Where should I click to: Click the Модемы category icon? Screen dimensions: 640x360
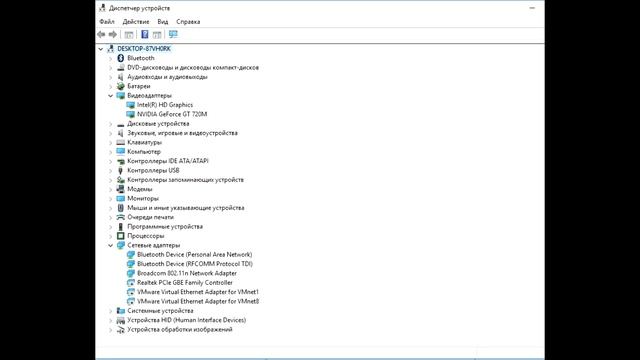(x=120, y=189)
